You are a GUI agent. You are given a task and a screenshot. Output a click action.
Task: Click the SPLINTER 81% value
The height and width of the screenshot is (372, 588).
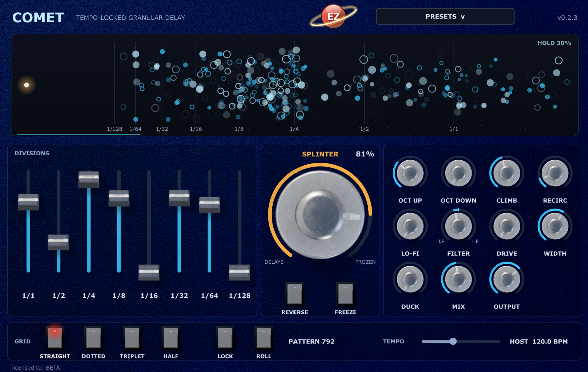point(365,154)
